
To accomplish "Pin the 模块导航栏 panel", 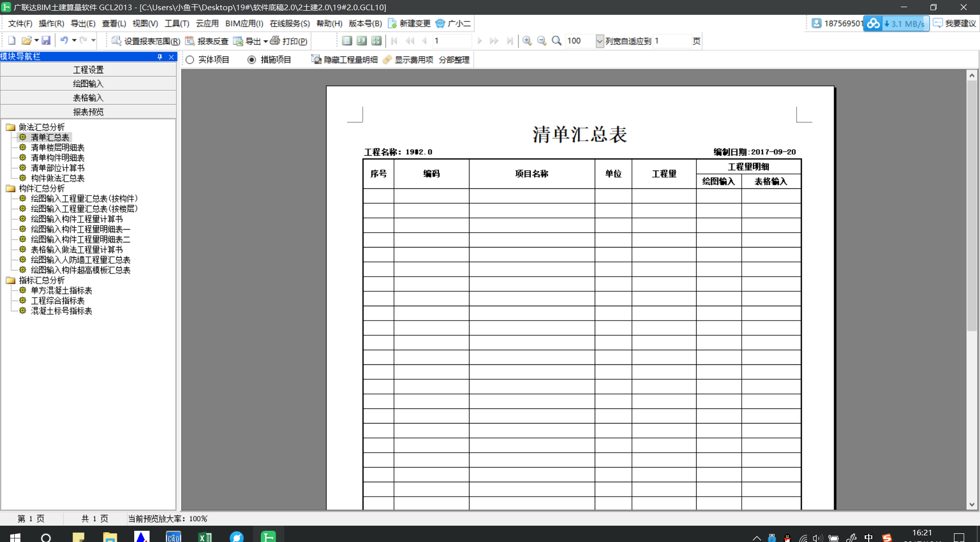I will click(x=160, y=57).
